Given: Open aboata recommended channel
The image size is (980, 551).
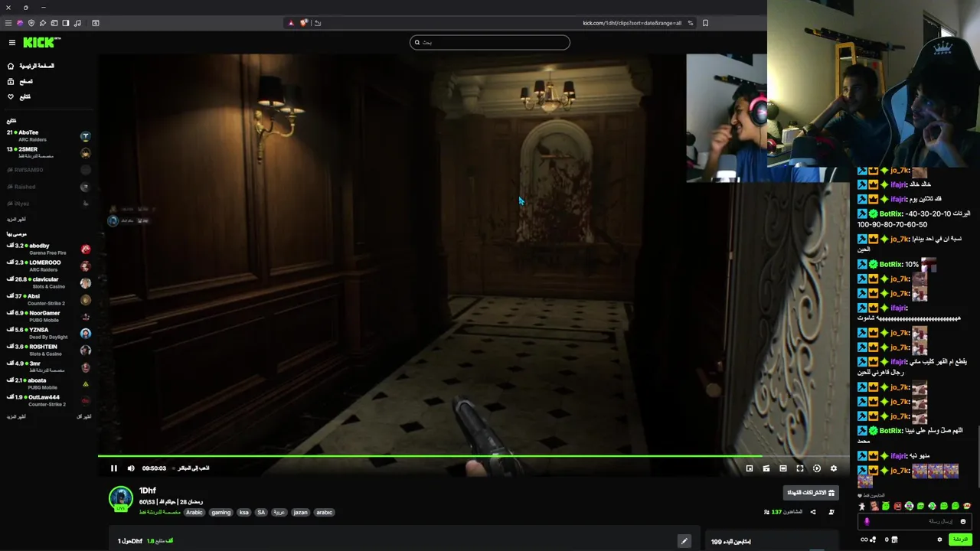Looking at the screenshot, I should click(47, 383).
